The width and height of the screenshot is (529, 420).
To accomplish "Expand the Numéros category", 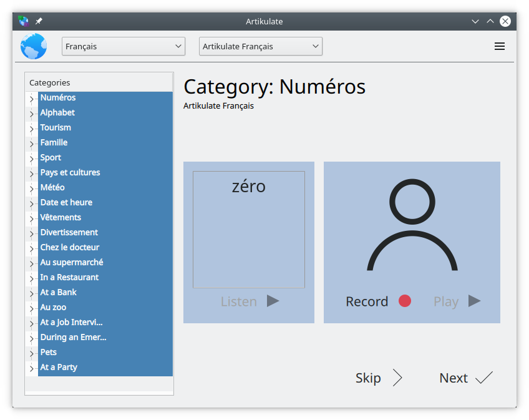I will (31, 99).
